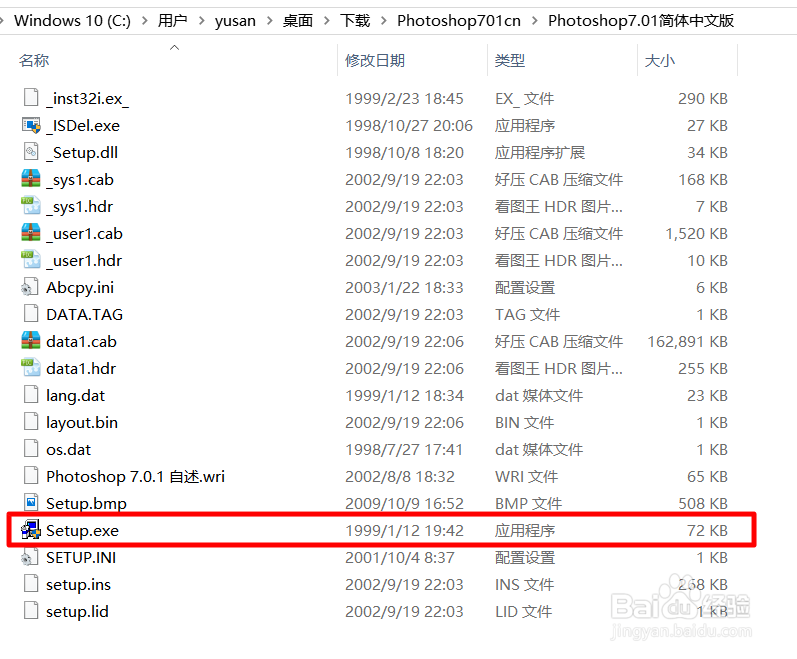
Task: Select the setup.ins file name
Action: click(78, 585)
